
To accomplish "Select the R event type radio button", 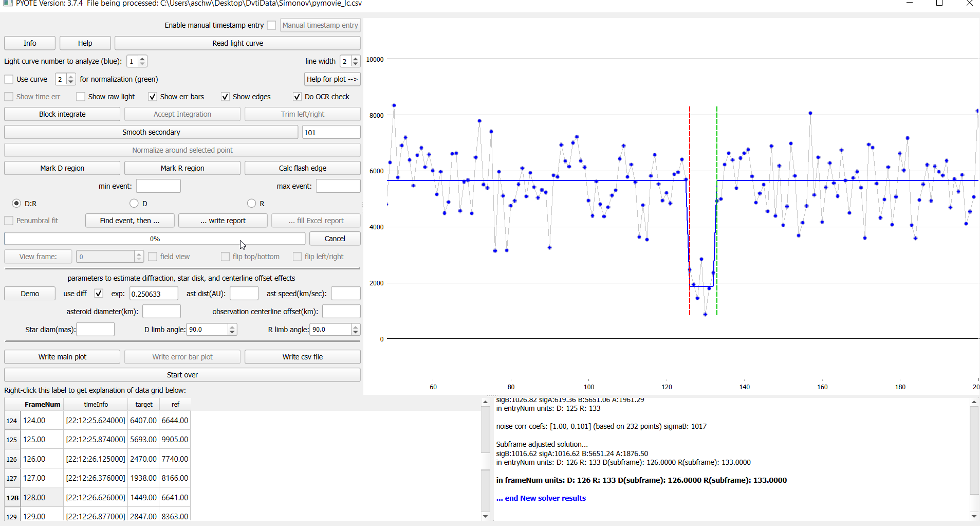I will tap(251, 204).
